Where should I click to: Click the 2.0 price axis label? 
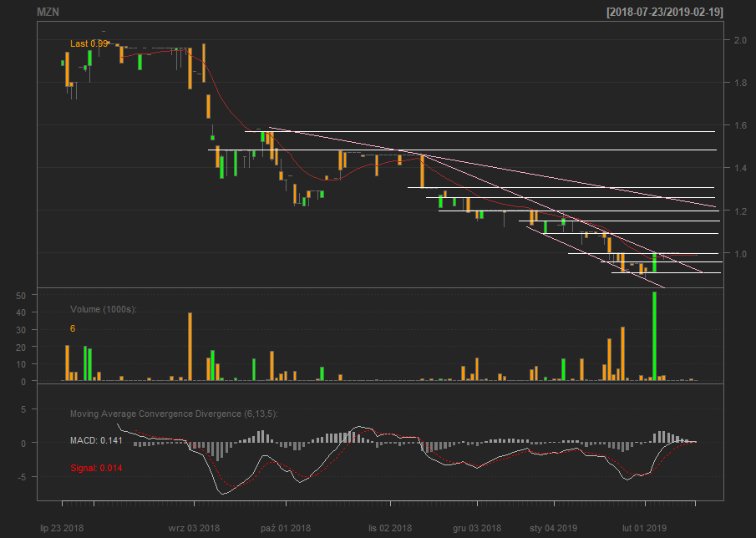click(740, 40)
